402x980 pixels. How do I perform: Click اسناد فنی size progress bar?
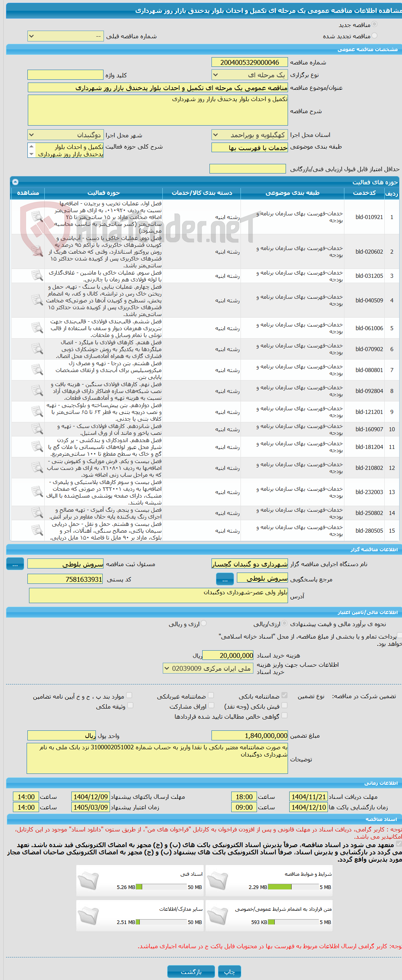tap(161, 887)
